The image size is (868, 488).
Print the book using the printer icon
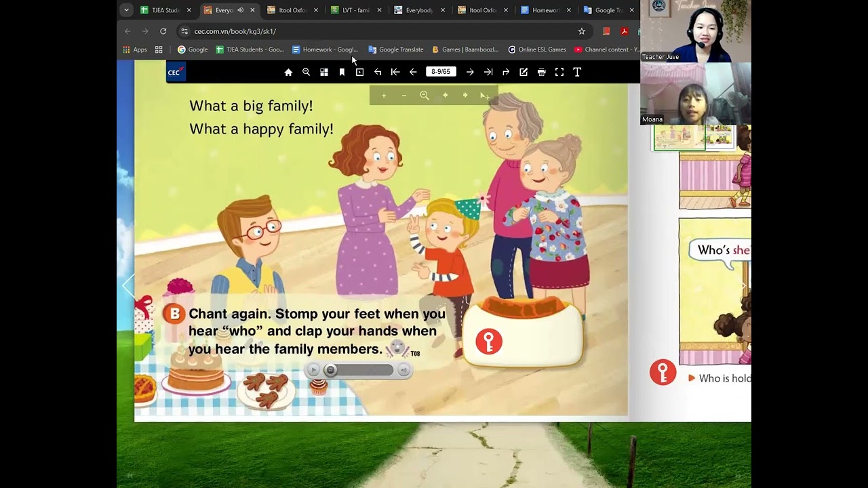(x=541, y=72)
